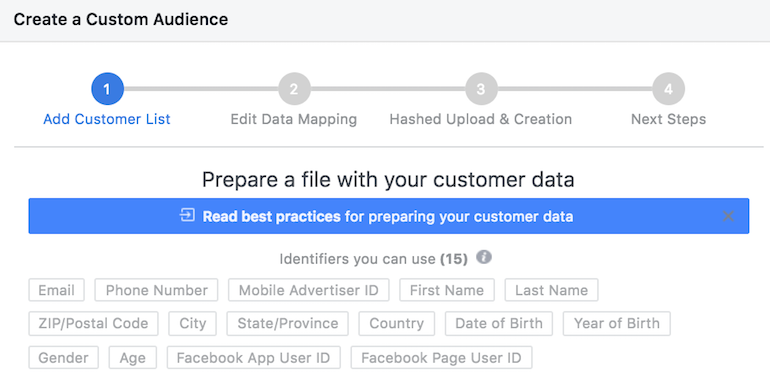The height and width of the screenshot is (388, 770).
Task: Select the Phone Number identifier tag
Action: pyautogui.click(x=157, y=290)
